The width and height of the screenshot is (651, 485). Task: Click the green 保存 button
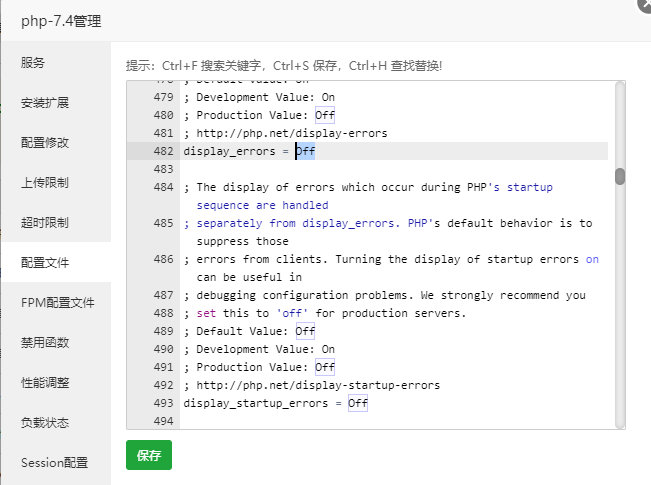point(149,455)
